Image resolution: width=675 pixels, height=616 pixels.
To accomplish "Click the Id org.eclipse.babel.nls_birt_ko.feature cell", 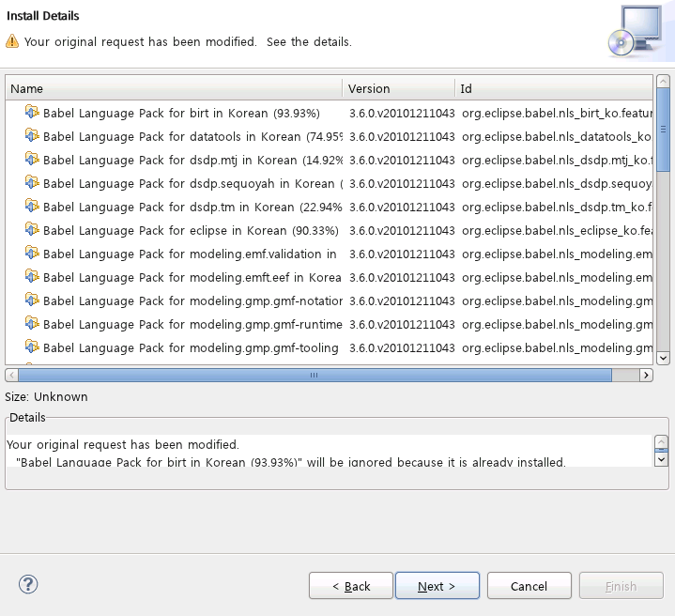I will (557, 113).
